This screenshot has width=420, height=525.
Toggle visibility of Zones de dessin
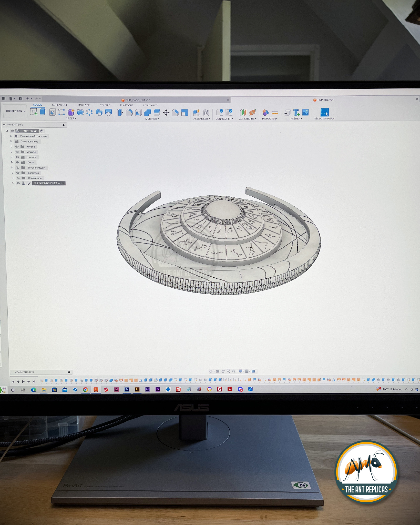point(18,168)
